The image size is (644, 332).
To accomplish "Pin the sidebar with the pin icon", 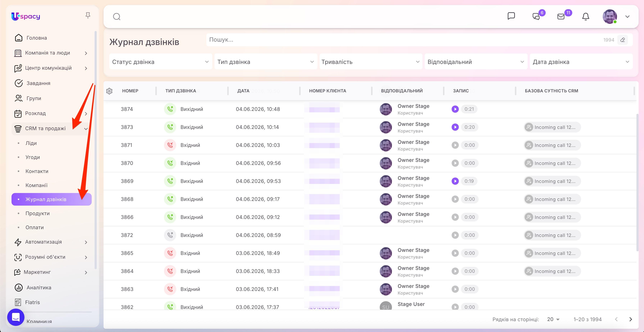I will (88, 15).
